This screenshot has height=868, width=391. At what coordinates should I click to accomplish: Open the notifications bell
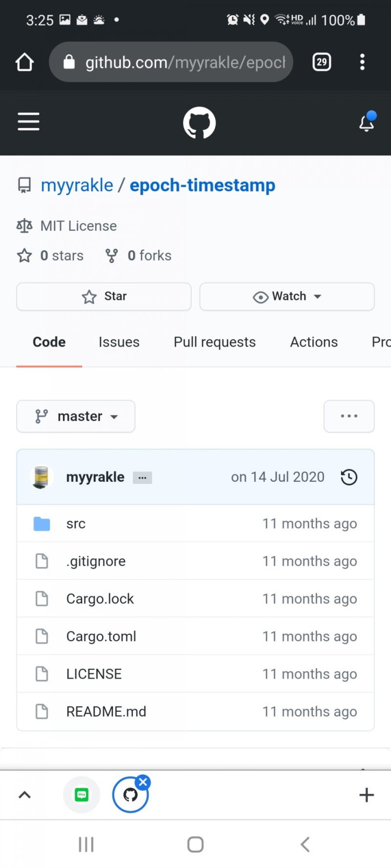pyautogui.click(x=367, y=123)
